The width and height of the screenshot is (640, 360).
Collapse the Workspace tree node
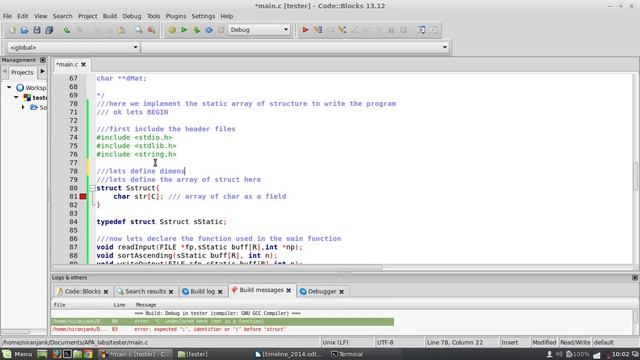[9, 87]
